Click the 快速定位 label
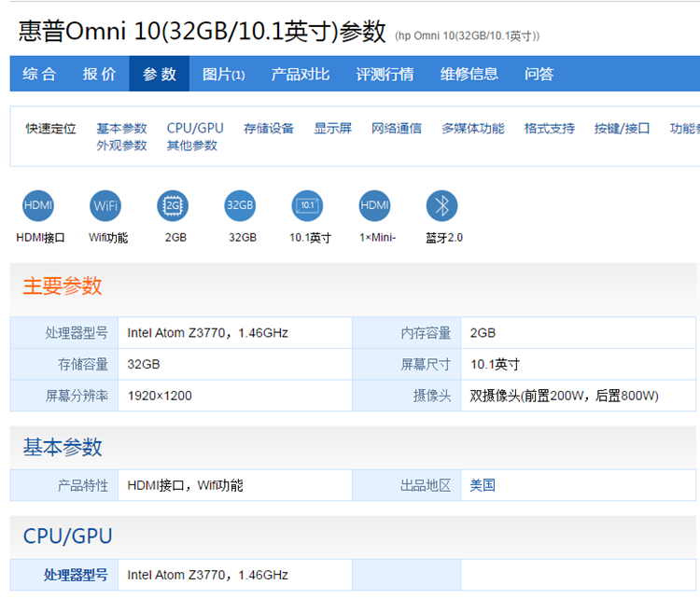Screen dimensions: 700x599 [x=51, y=129]
